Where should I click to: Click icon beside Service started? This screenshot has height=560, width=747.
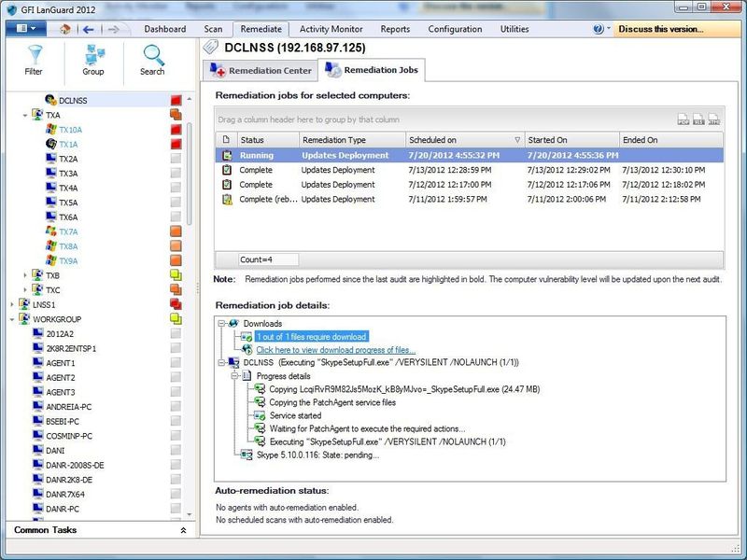(260, 415)
